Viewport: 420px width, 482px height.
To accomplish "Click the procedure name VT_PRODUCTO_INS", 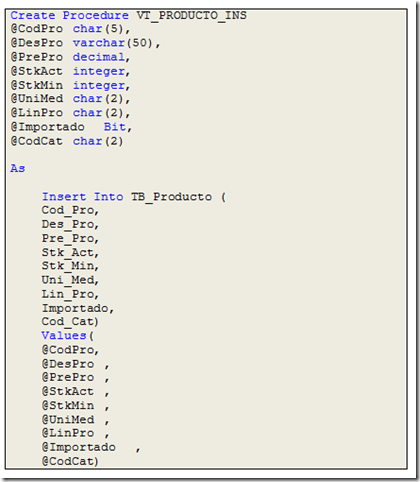I will tap(191, 15).
